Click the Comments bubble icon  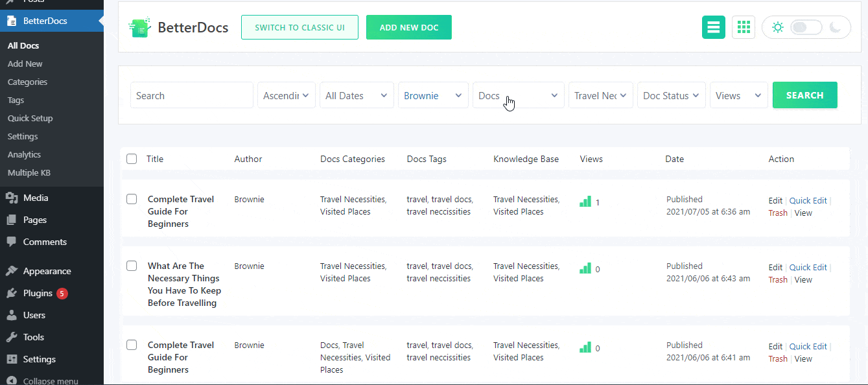click(x=12, y=242)
